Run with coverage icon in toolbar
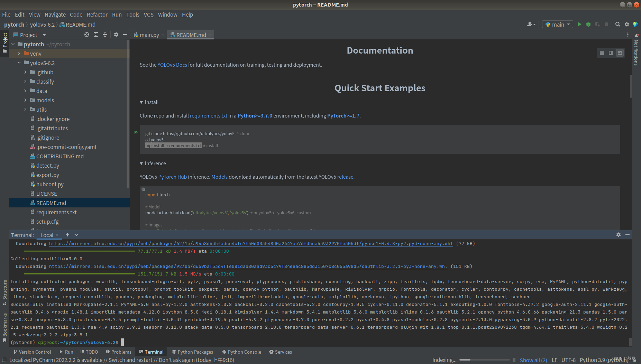 tap(597, 24)
